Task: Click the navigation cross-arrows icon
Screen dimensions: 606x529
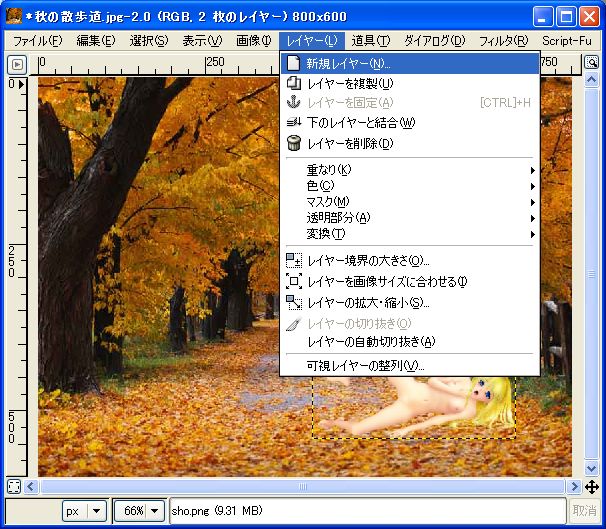Action: pyautogui.click(x=592, y=487)
